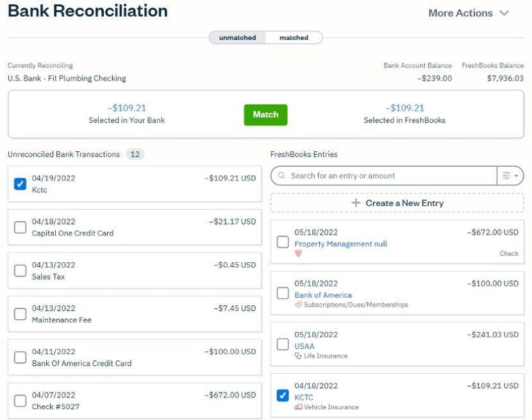Open the search filter dropdown arrow
The height and width of the screenshot is (420, 532).
pyautogui.click(x=516, y=175)
